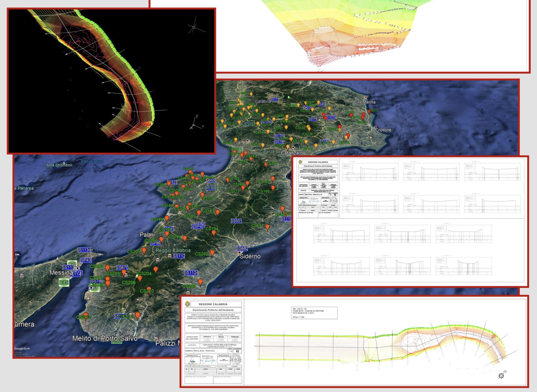Click the CS210 green placemark label
The image size is (537, 392).
click(147, 291)
